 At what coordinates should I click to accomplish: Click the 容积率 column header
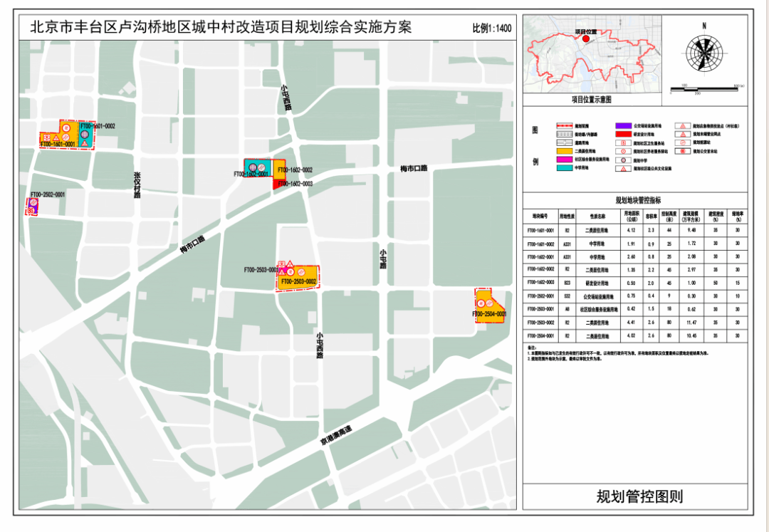[651, 216]
